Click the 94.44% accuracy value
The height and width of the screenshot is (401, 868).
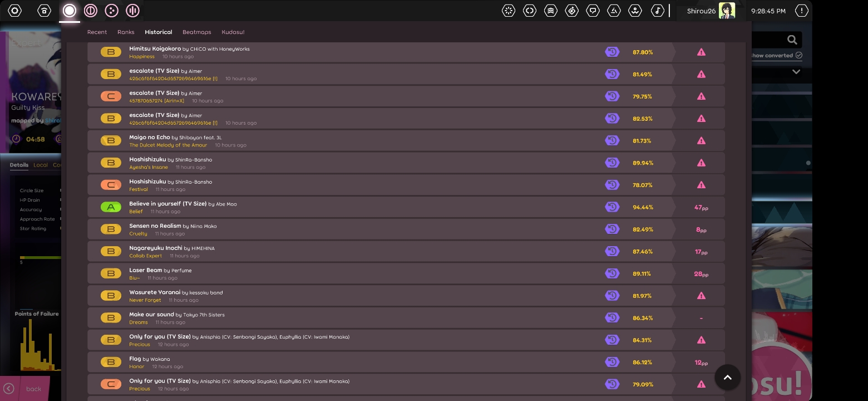[x=643, y=207]
